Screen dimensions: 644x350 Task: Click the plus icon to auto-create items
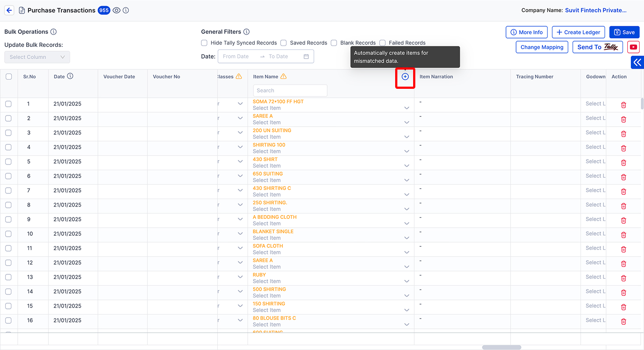coord(405,77)
